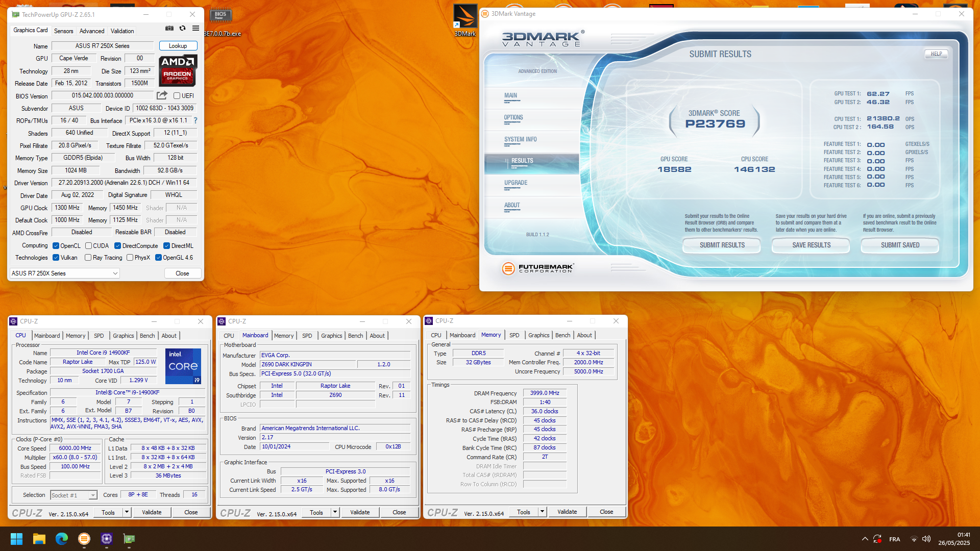Open File Explorer from taskbar

[x=39, y=539]
